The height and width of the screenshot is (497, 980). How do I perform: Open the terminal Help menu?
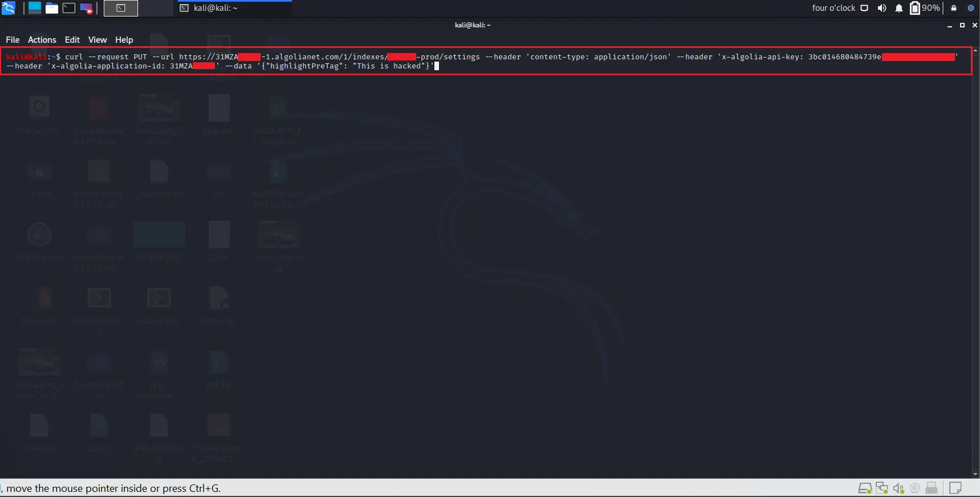tap(124, 40)
